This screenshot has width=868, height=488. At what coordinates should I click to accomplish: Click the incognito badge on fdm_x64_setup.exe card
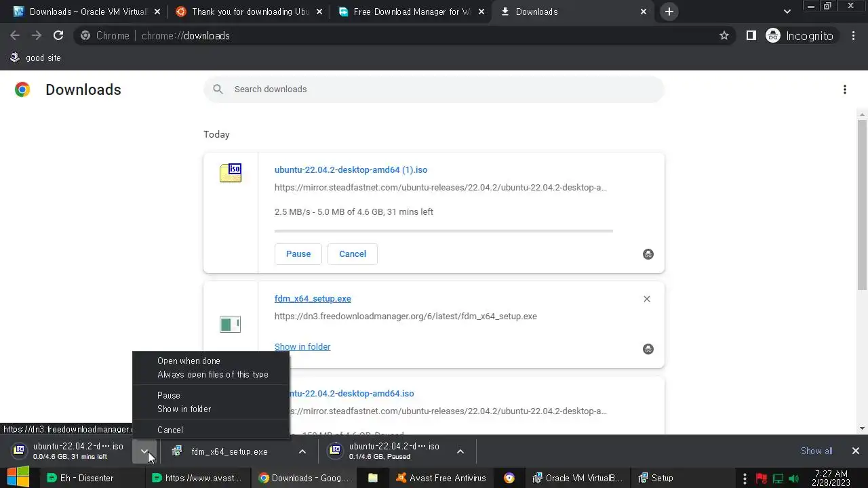click(648, 349)
